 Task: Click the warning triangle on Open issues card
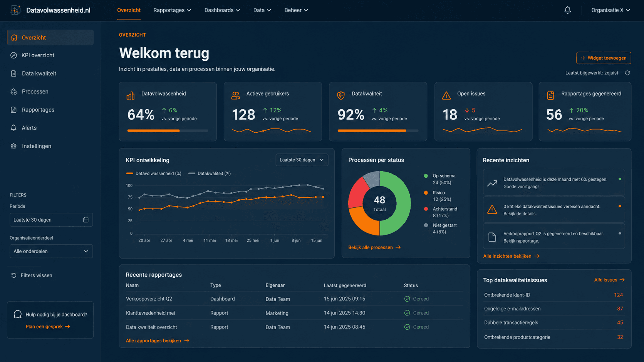pos(446,95)
